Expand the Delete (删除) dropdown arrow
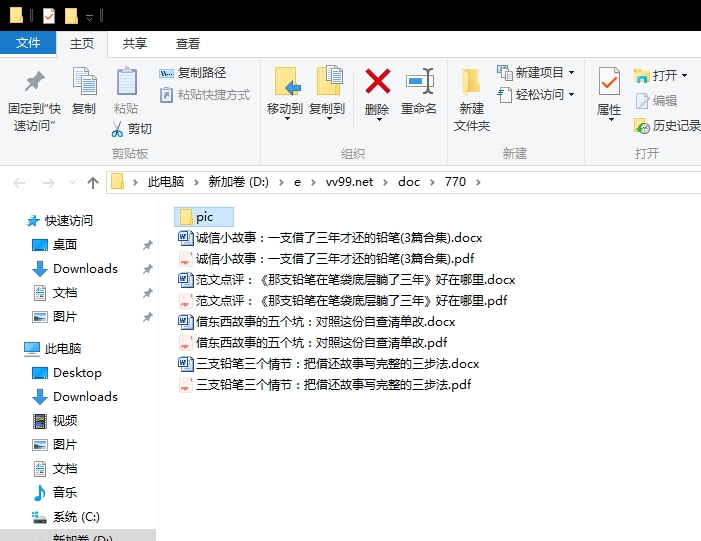This screenshot has width=701, height=541. click(x=378, y=119)
